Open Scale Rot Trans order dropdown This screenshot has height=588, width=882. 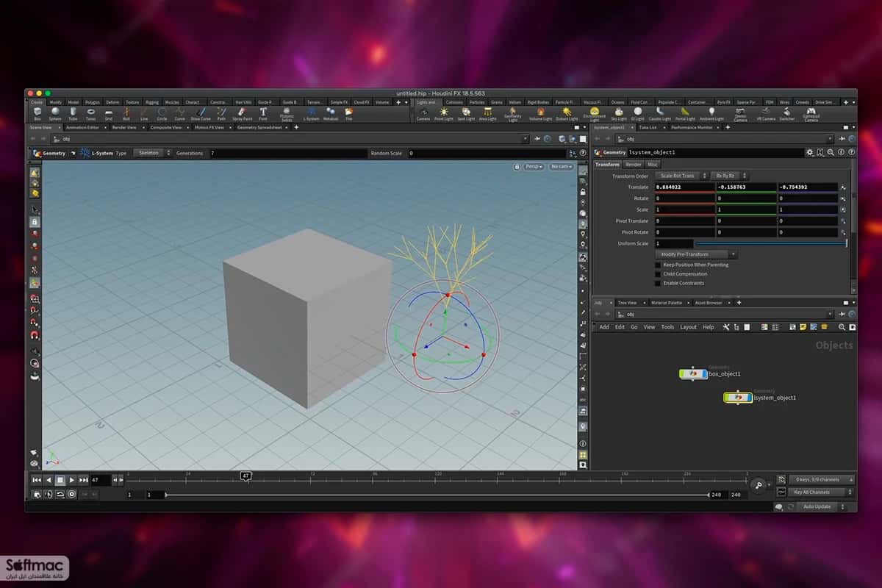tap(681, 176)
